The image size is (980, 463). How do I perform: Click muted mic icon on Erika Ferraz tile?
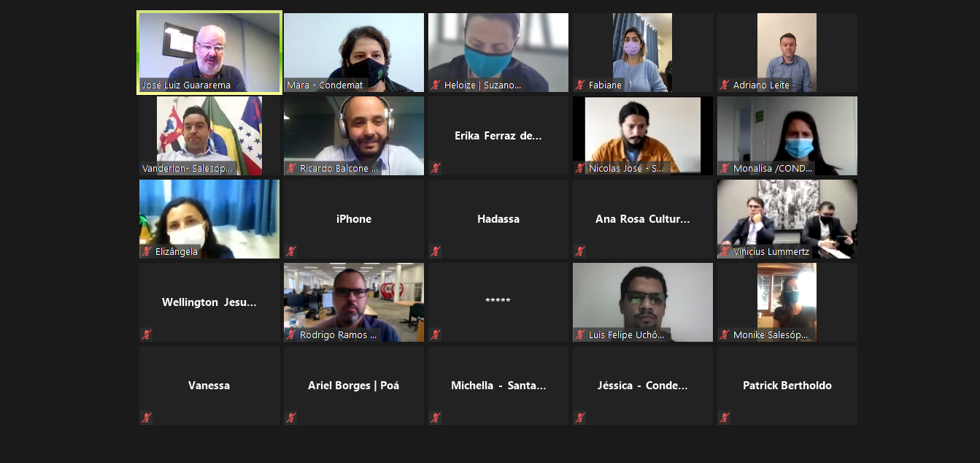coord(436,168)
